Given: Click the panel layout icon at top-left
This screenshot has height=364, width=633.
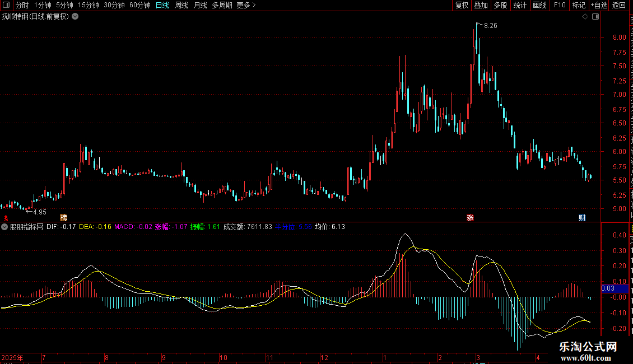Looking at the screenshot, I should [6, 5].
